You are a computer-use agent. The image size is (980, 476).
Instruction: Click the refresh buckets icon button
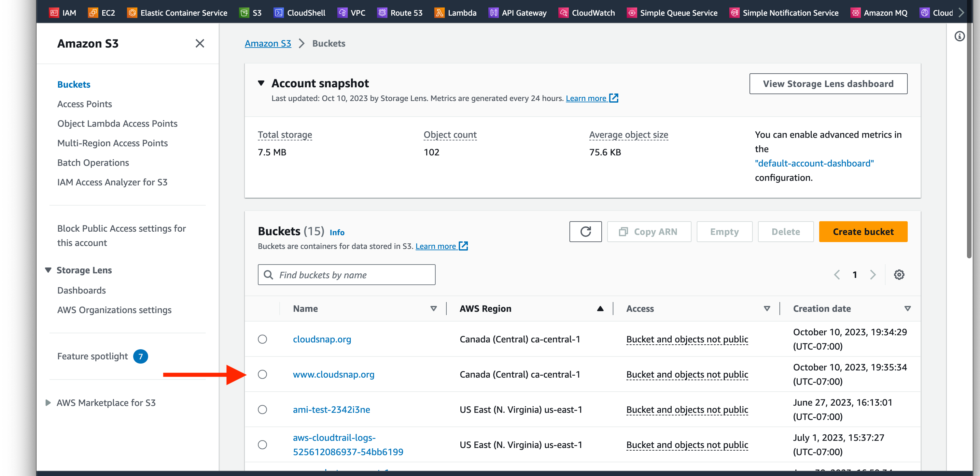tap(585, 232)
